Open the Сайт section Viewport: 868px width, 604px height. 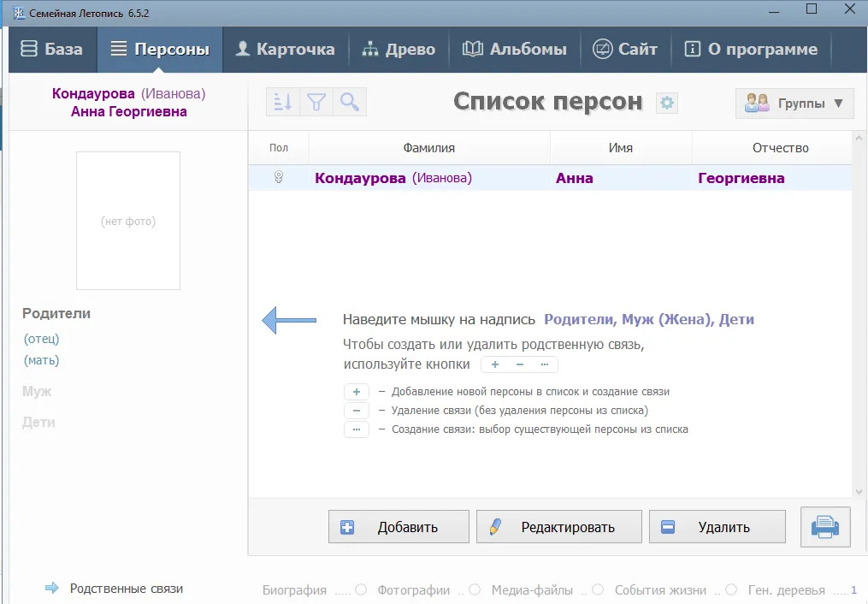coord(625,49)
